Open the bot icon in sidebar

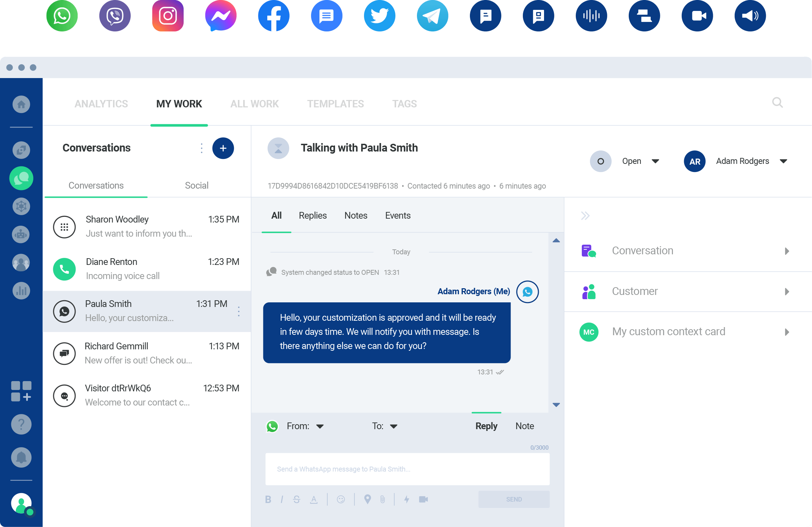[x=21, y=234]
